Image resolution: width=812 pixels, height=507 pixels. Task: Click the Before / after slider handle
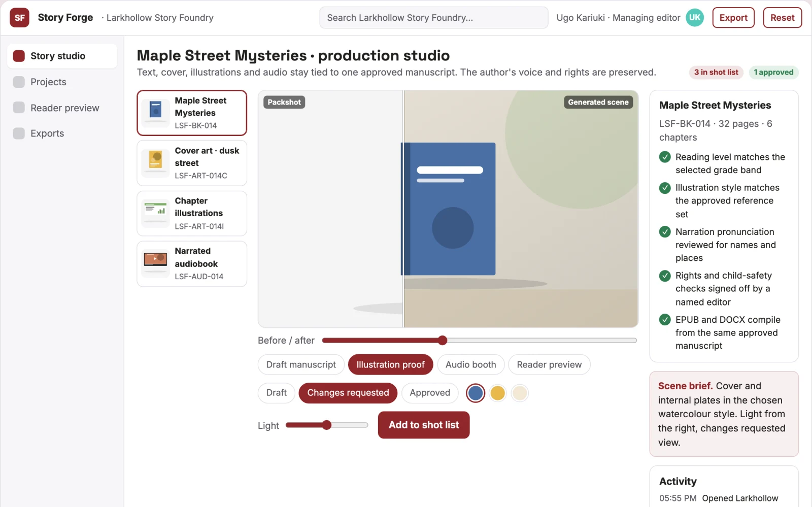(x=443, y=340)
